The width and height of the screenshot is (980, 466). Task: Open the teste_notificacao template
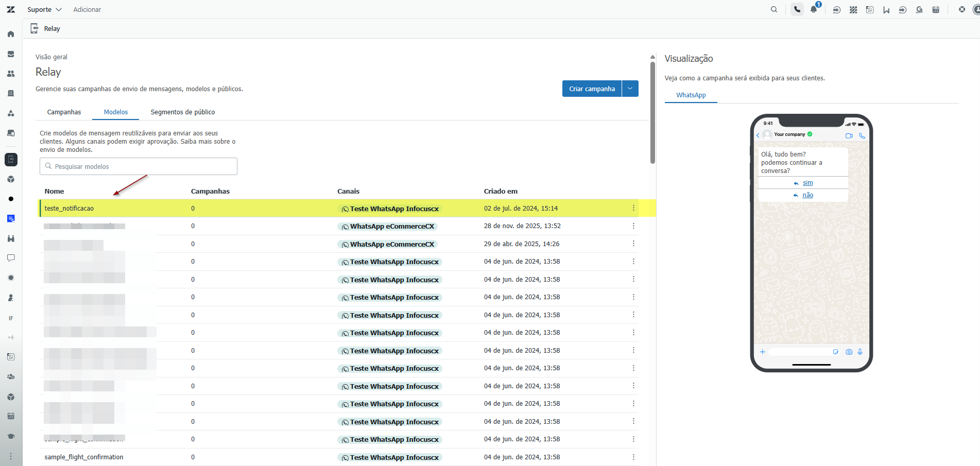[69, 209]
